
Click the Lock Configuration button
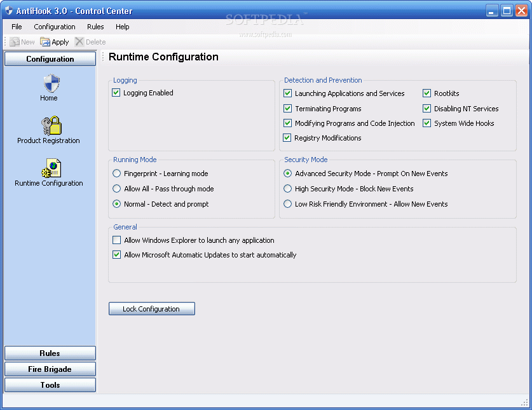tap(152, 308)
